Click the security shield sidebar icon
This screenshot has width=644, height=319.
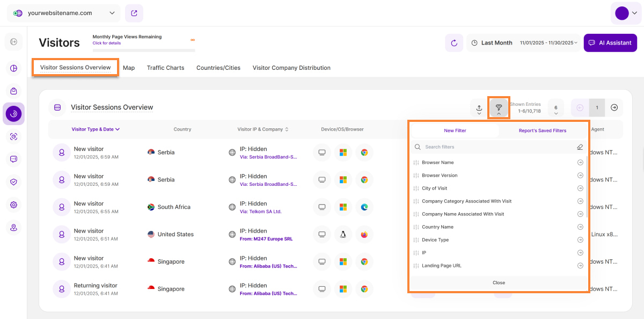pos(13,182)
